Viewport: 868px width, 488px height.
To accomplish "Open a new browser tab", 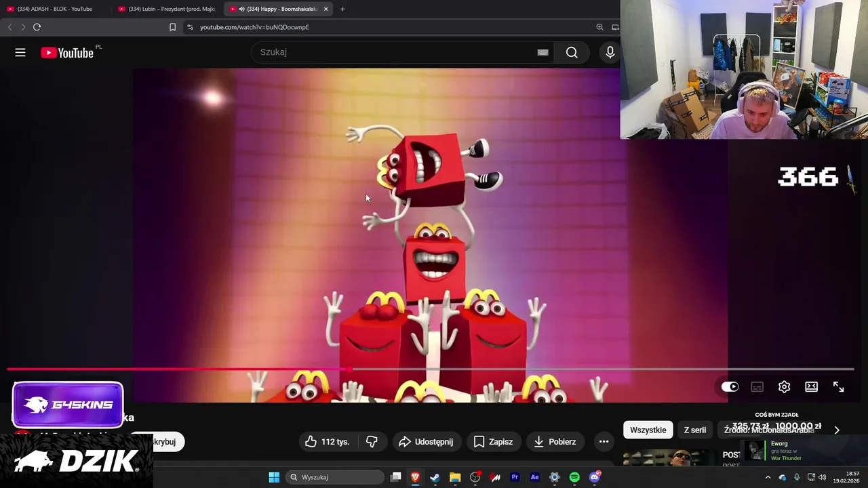I will coord(342,9).
